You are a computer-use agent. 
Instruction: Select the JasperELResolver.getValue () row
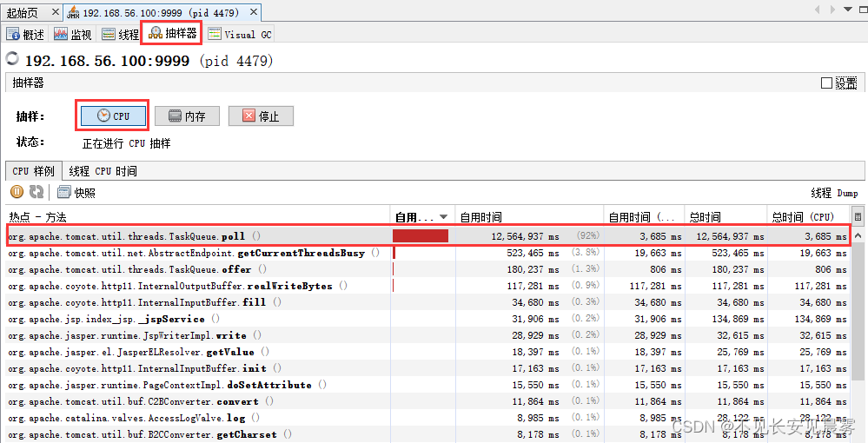pyautogui.click(x=427, y=352)
